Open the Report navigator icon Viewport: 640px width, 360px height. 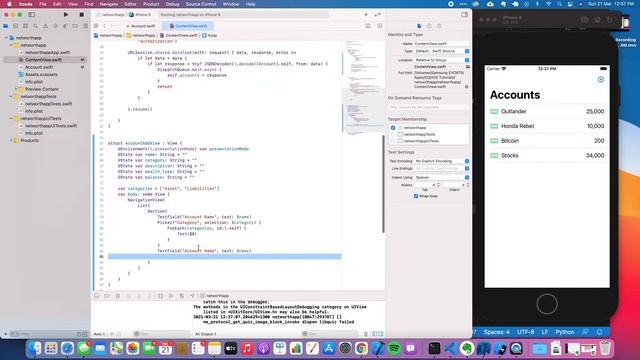(x=85, y=26)
